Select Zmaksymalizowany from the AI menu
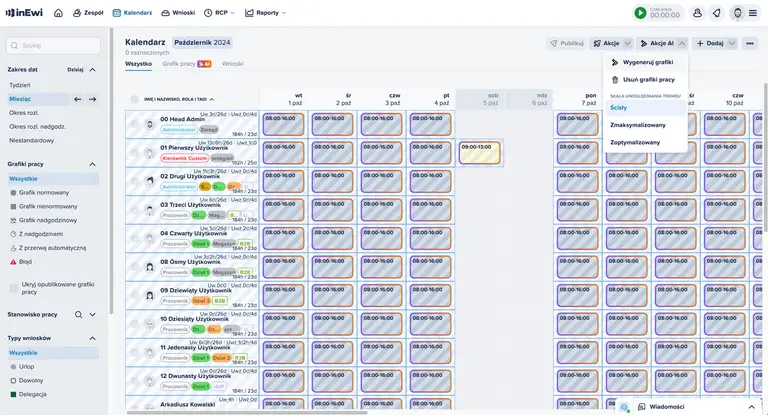This screenshot has width=768, height=415. [x=637, y=125]
